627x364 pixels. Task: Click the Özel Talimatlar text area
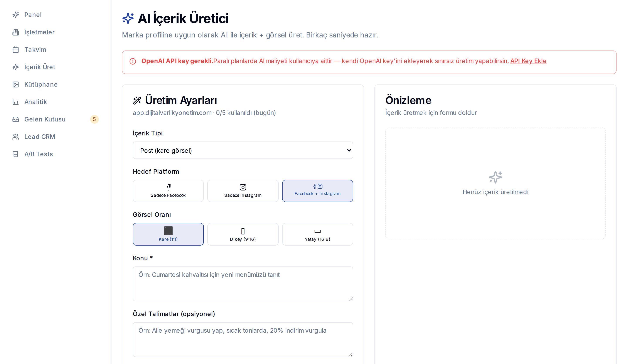click(243, 340)
